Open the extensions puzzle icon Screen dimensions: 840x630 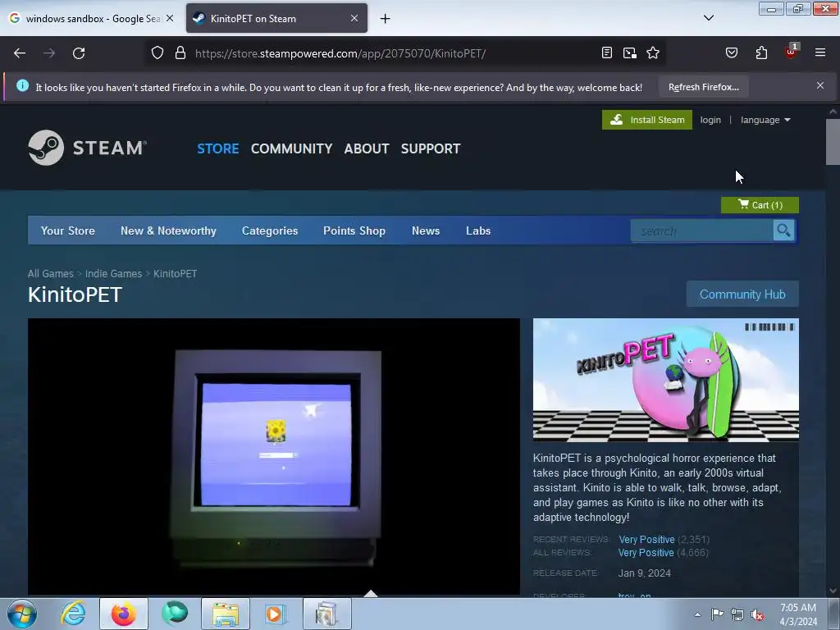pos(761,53)
